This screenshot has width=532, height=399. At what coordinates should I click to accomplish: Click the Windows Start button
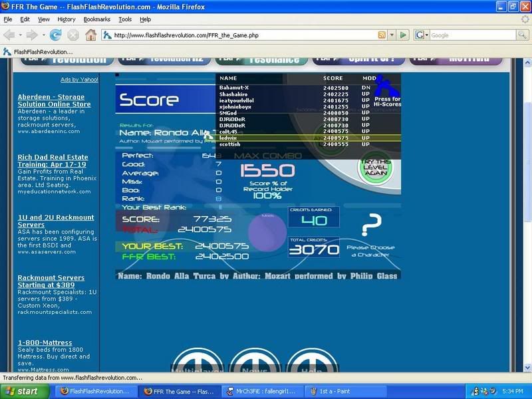(x=25, y=391)
